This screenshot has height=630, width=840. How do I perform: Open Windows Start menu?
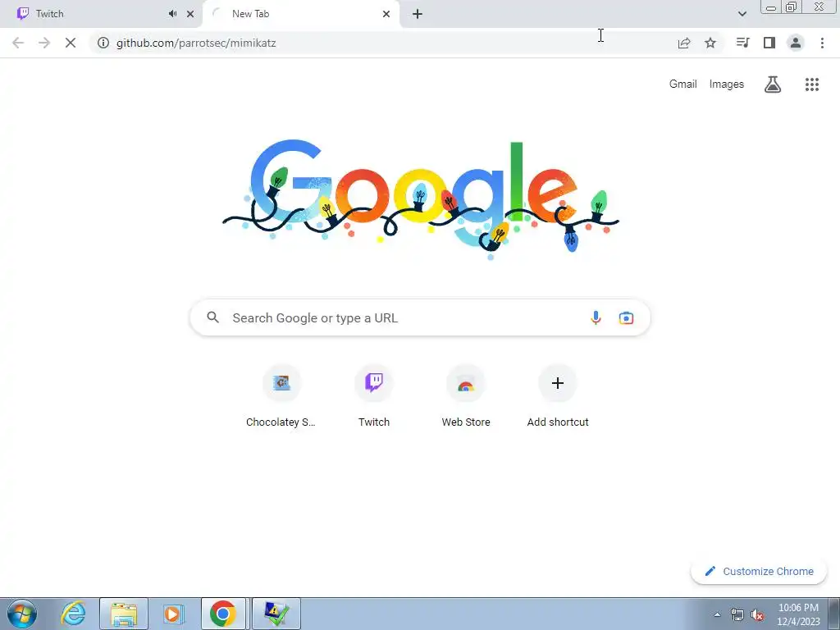tap(22, 614)
